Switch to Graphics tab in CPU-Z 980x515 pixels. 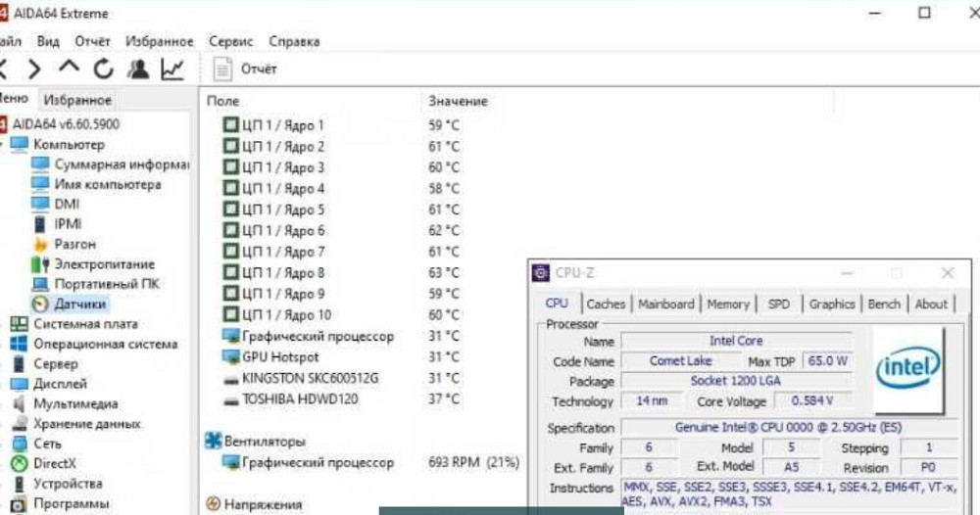pyautogui.click(x=831, y=304)
